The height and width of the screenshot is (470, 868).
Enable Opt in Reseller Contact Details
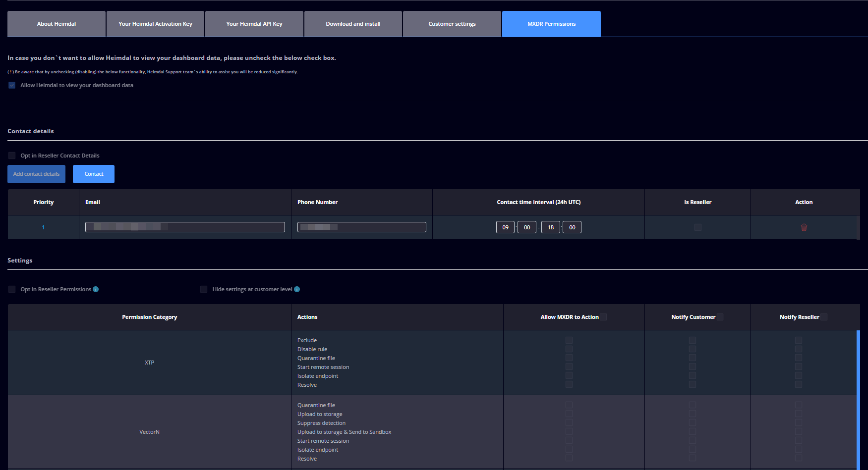(x=12, y=156)
